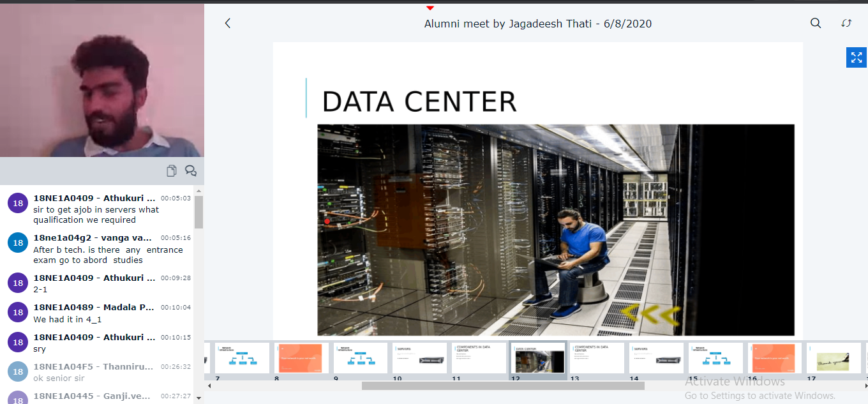Screen dimensions: 868x404
Task: Select slide thumbnail 12 Data Center
Action: [x=538, y=358]
